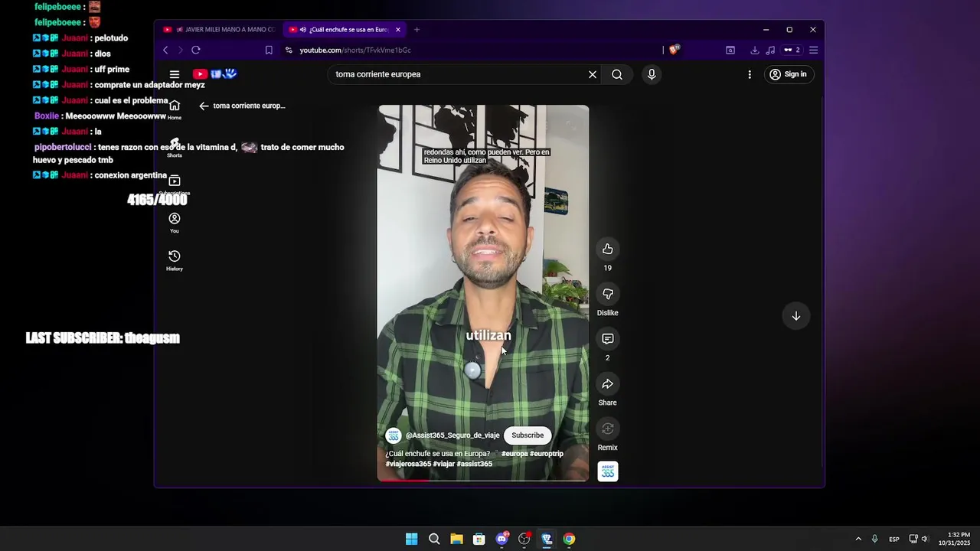Bookmark this page in the browser

tap(269, 50)
